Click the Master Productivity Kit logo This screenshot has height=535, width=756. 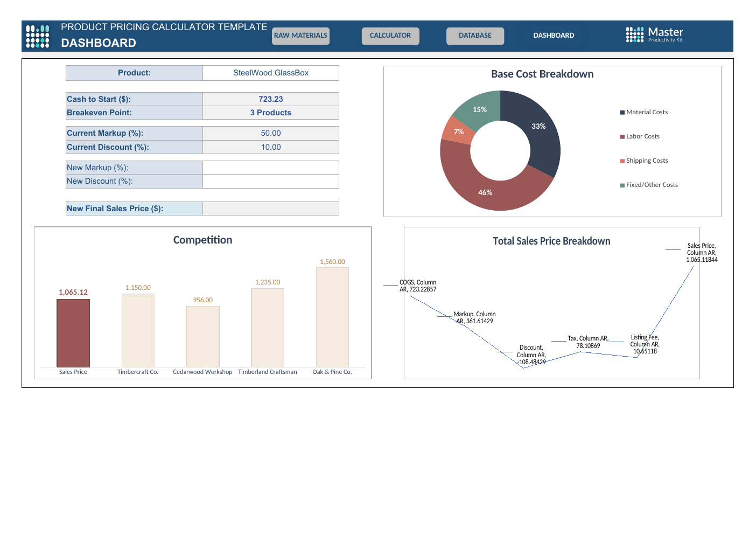[654, 34]
